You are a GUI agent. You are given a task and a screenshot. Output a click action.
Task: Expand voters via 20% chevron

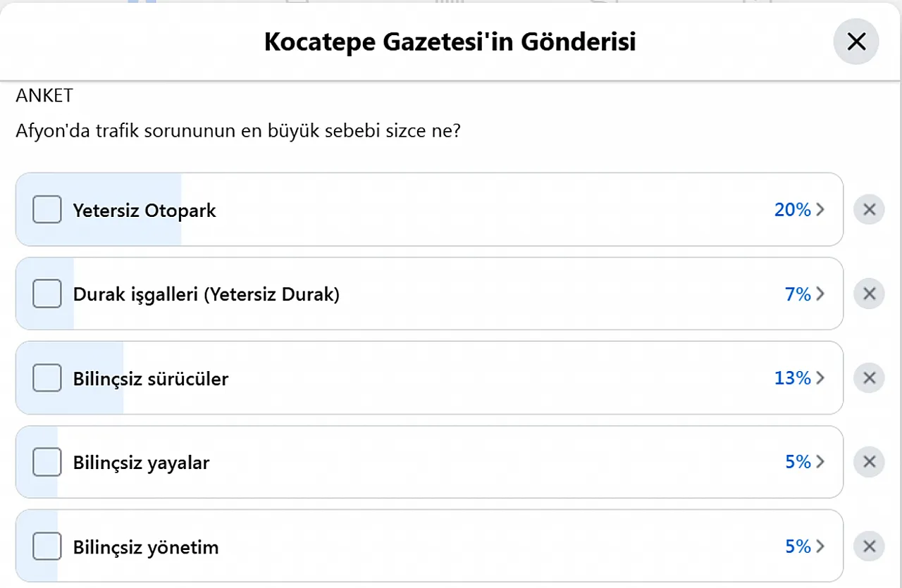(820, 210)
